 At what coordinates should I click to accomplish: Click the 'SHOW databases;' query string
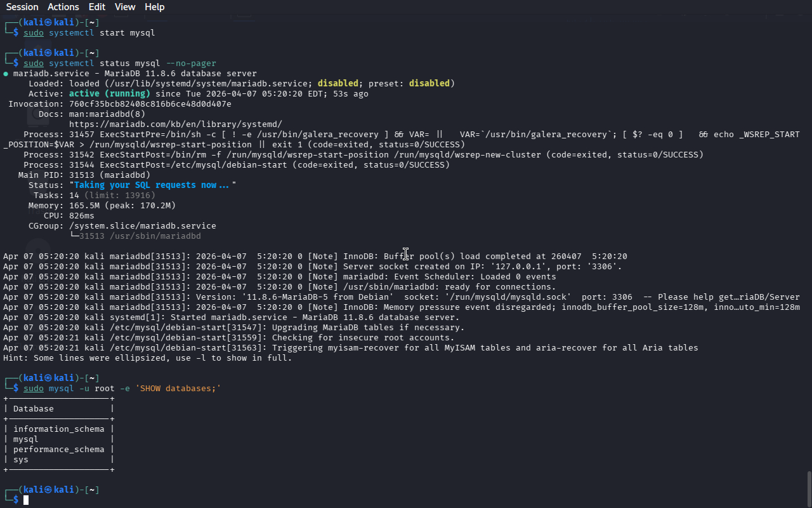(178, 389)
